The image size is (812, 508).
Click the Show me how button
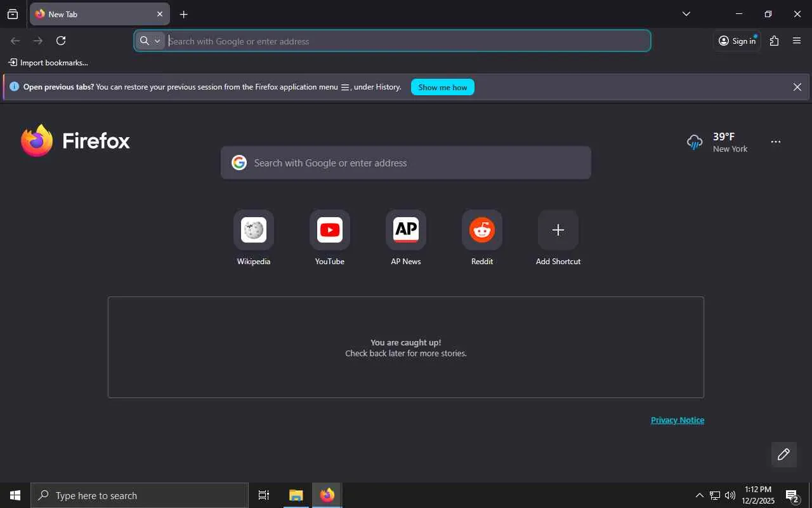[x=443, y=88]
